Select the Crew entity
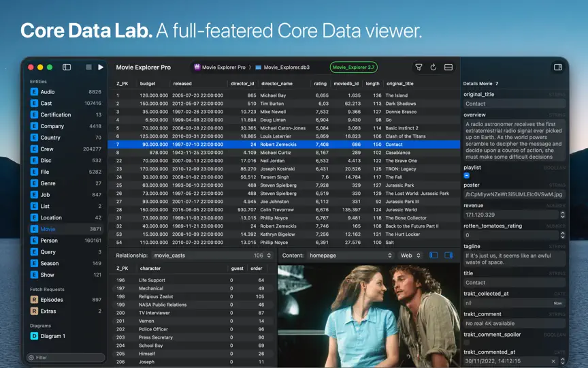The width and height of the screenshot is (588, 368). coord(65,149)
